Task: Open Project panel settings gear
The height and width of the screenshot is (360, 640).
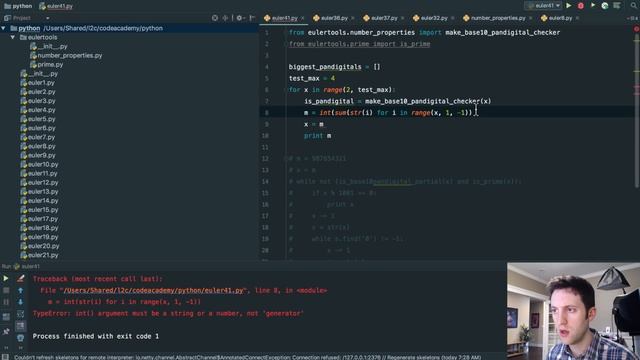Action: [240, 18]
